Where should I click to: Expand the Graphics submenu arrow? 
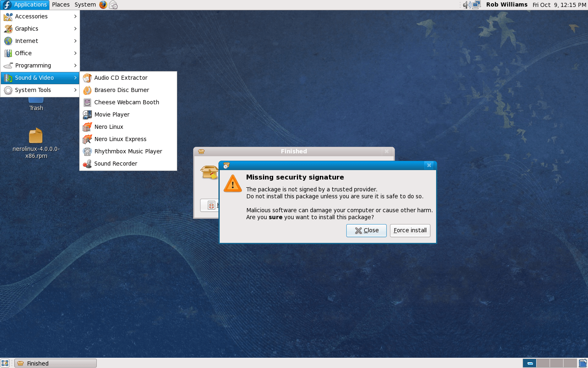pos(76,29)
